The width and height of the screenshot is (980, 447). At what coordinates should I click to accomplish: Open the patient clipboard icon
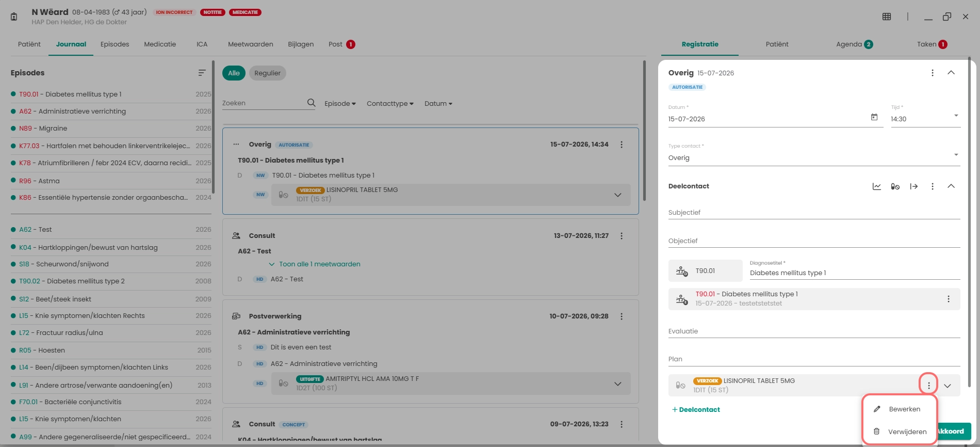coord(14,17)
